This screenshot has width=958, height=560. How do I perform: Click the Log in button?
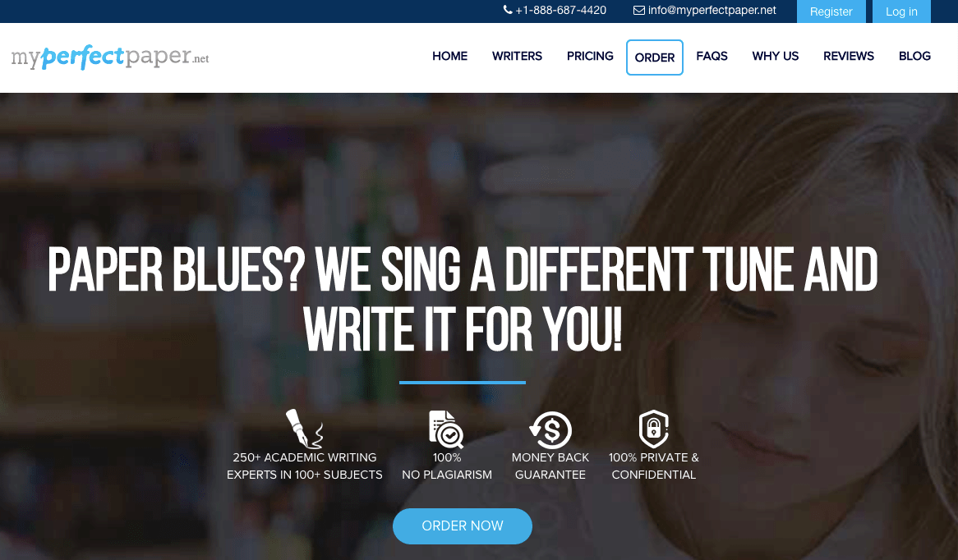pos(901,11)
